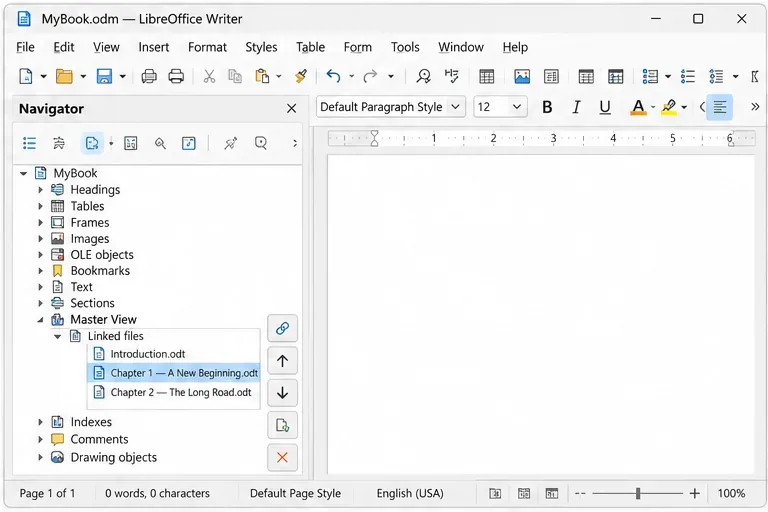
Task: Click the Navigator link-file button
Action: 283,328
